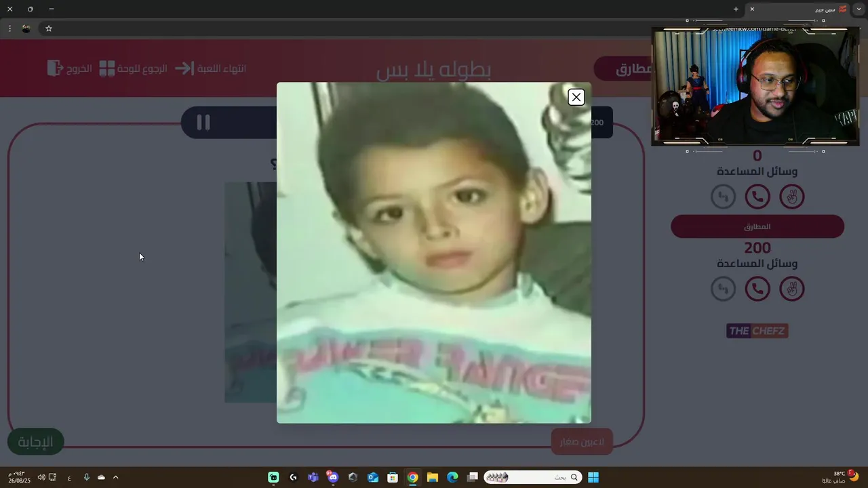Use المطارق team's swap arrows lifeline
Screen dimensions: 868x488
coord(723,289)
